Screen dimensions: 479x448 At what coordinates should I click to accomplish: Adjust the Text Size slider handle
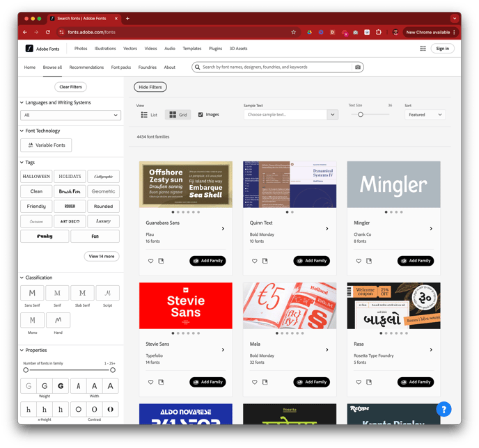pyautogui.click(x=360, y=114)
